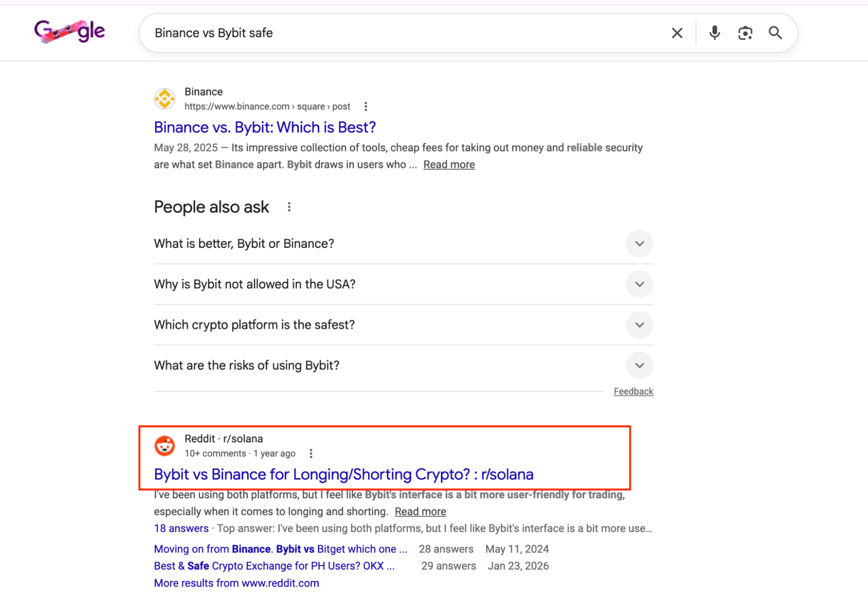868x597 pixels.
Task: Click the https://www.binance.com URL breadcrumb
Action: [x=267, y=106]
